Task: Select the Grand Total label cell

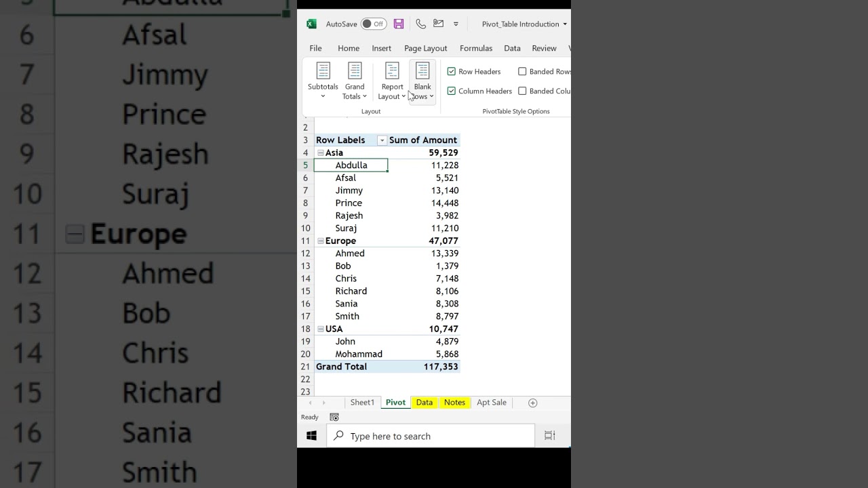Action: [x=351, y=367]
